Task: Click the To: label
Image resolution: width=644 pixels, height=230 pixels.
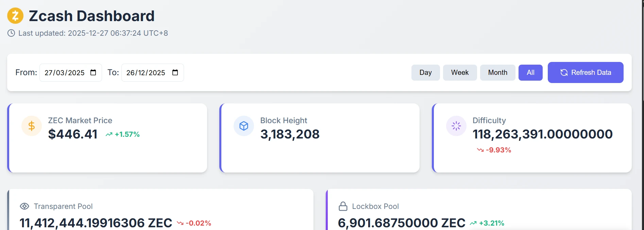Action: (113, 72)
